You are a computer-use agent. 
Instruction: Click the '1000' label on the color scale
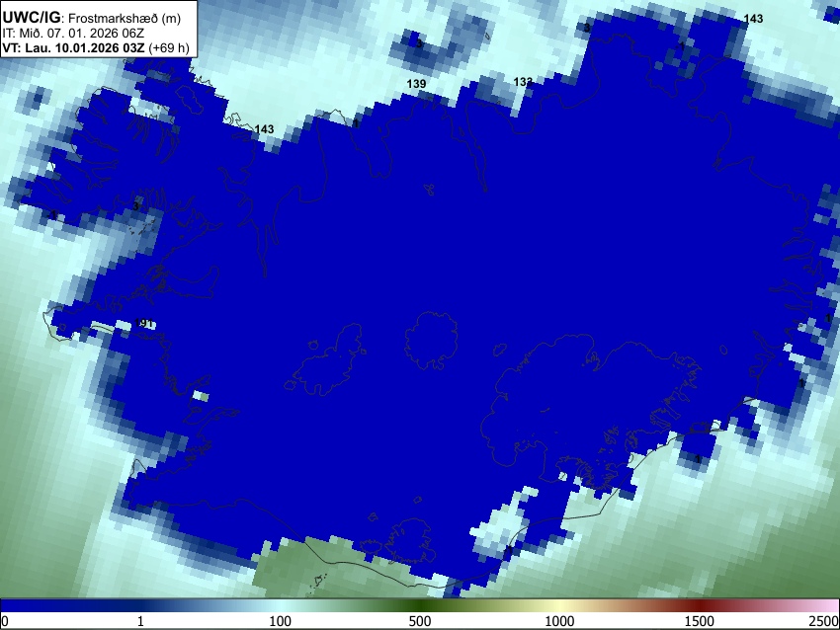pos(559,621)
